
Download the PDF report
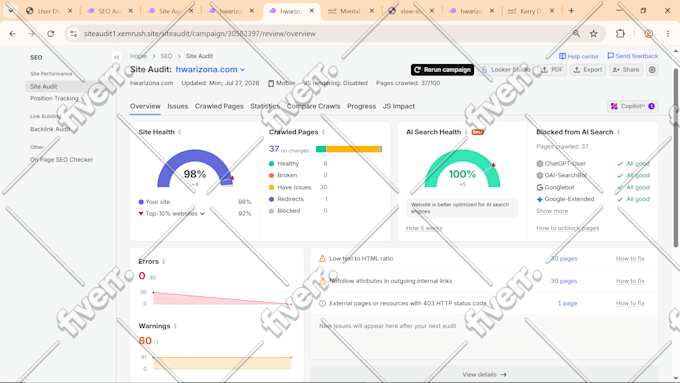[552, 69]
